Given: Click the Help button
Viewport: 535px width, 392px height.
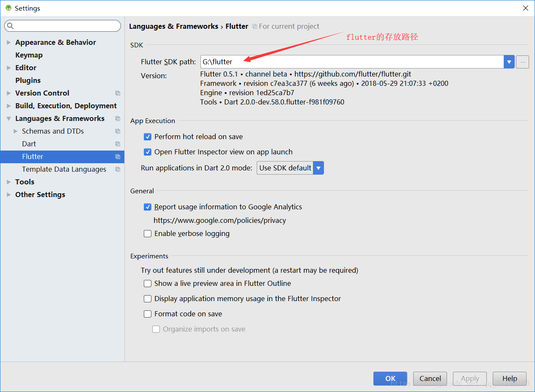Looking at the screenshot, I should tap(510, 378).
